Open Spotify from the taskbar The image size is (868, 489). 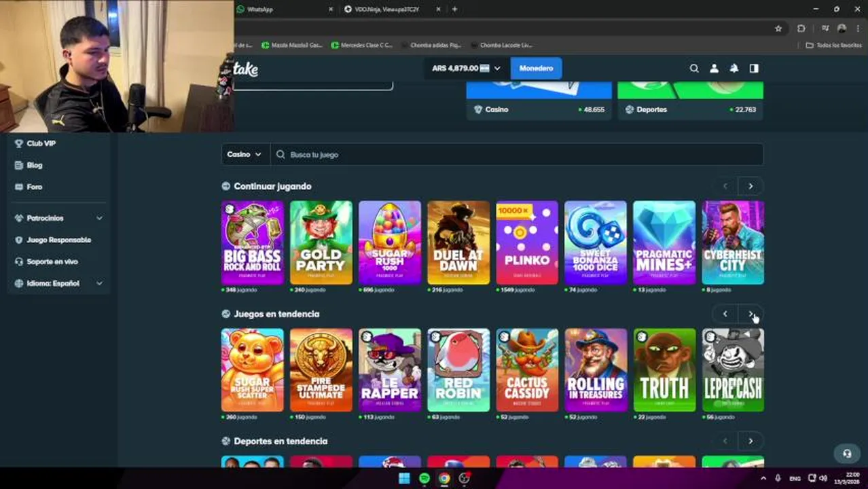pos(424,479)
